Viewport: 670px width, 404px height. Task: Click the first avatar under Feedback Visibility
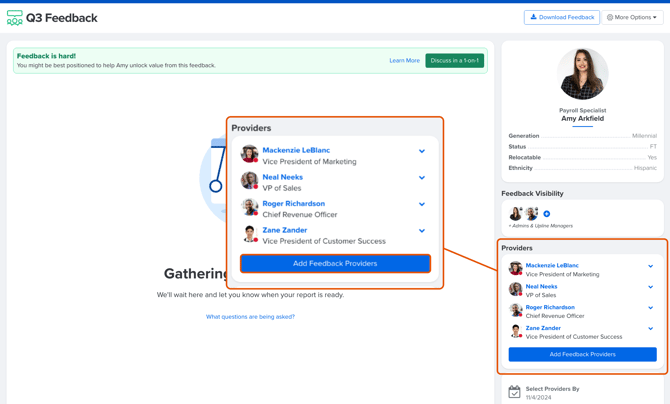click(516, 214)
